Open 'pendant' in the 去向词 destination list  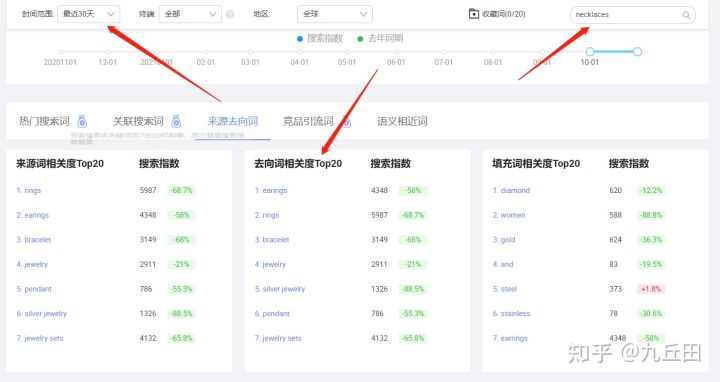point(272,314)
